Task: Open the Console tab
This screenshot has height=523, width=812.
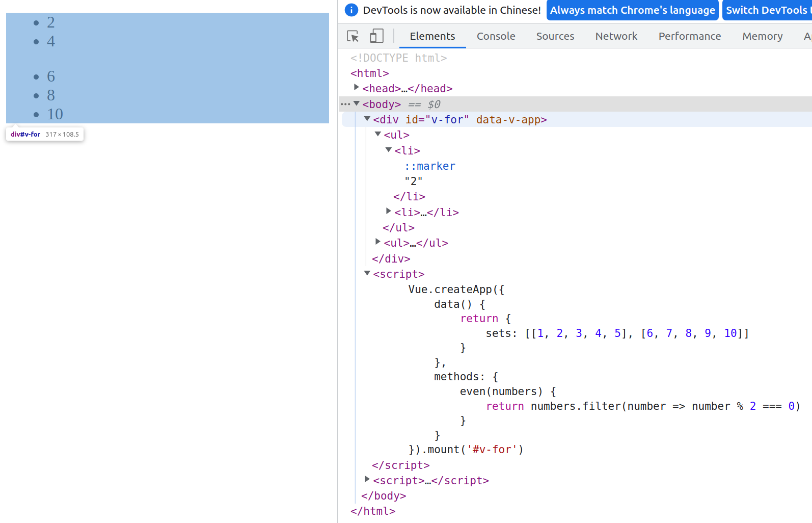Action: point(496,36)
